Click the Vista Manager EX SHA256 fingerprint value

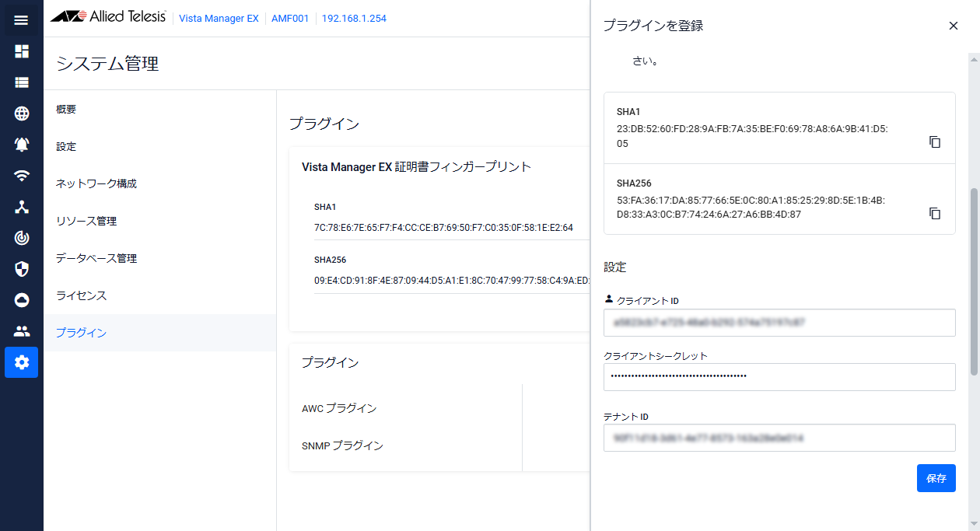click(x=452, y=280)
